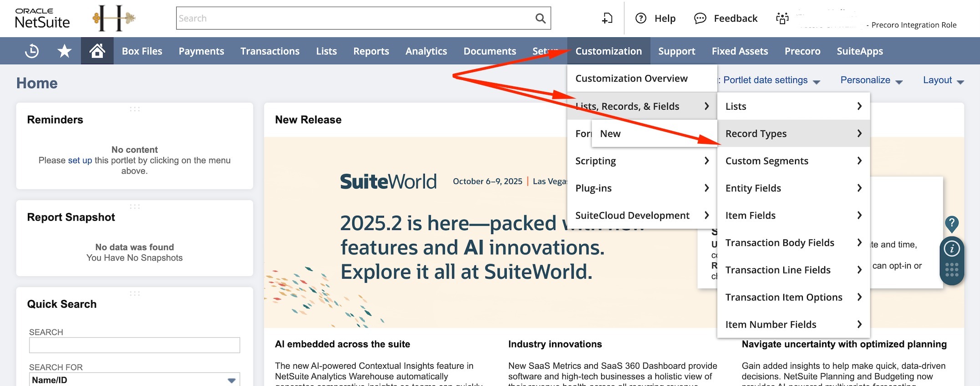This screenshot has width=980, height=386.
Task: Select Transaction Line Fields menu entry
Action: tap(793, 270)
